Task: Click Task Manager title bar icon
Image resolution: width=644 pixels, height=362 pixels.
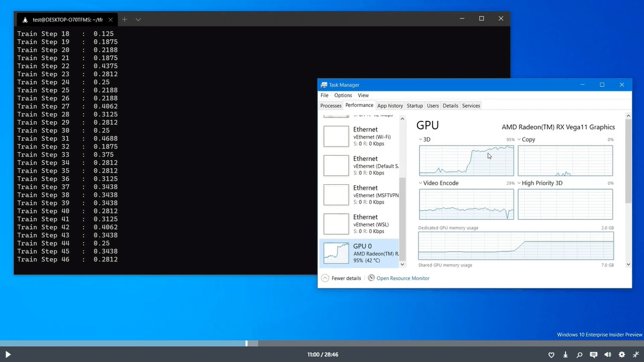Action: coord(324,85)
